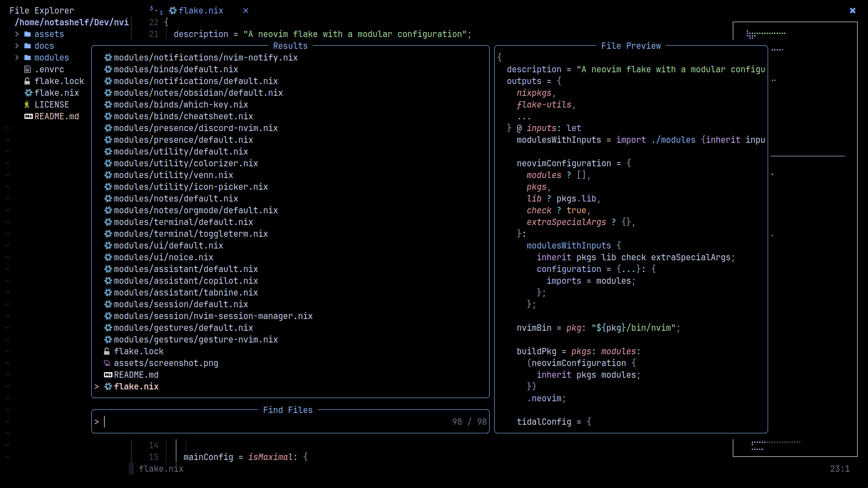Expand the assets folder chevron
Image resolution: width=868 pixels, height=488 pixels.
[x=17, y=34]
